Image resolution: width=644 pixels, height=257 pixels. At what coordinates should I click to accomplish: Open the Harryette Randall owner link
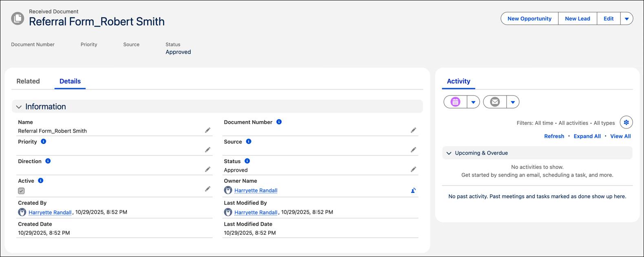[256, 191]
